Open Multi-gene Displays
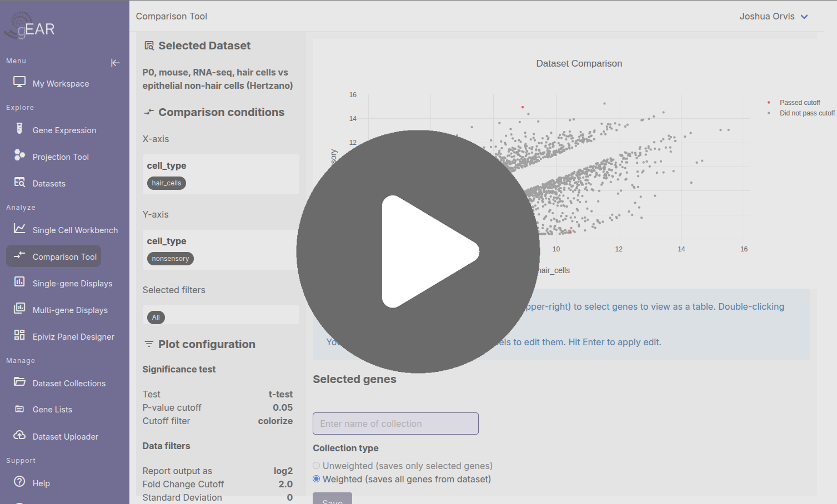The width and height of the screenshot is (837, 504). click(70, 310)
